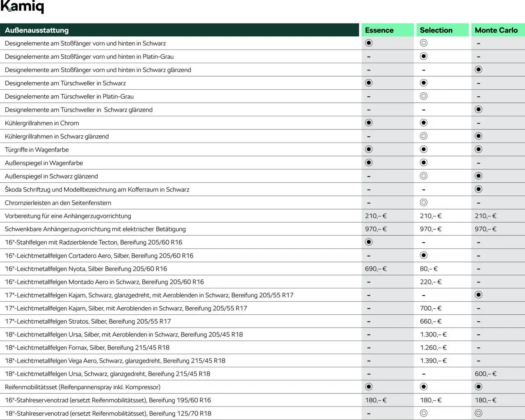Image resolution: width=525 pixels, height=420 pixels.
Task: Click the 970,– € Selection price for Anhängerzugvorrichtung
Action: click(431, 229)
